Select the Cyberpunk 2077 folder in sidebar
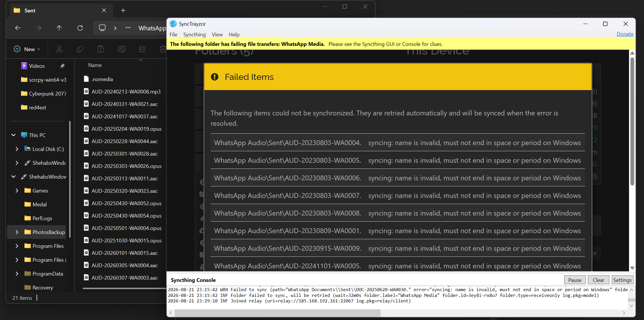The width and height of the screenshot is (644, 320). click(x=44, y=93)
